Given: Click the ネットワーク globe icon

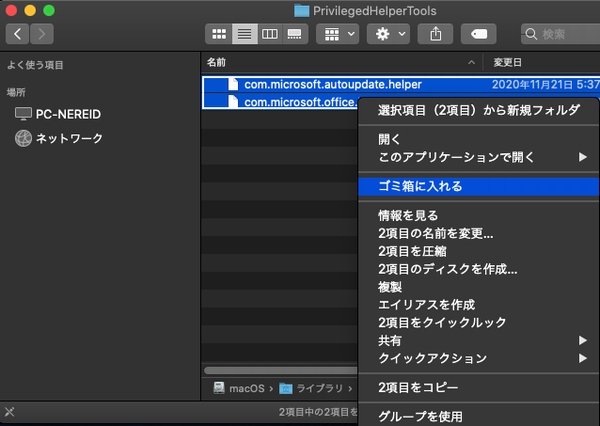Looking at the screenshot, I should click(23, 138).
